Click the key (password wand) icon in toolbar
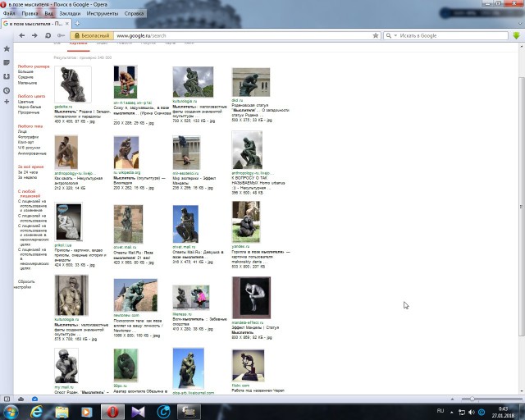This screenshot has height=420, width=525. click(61, 35)
